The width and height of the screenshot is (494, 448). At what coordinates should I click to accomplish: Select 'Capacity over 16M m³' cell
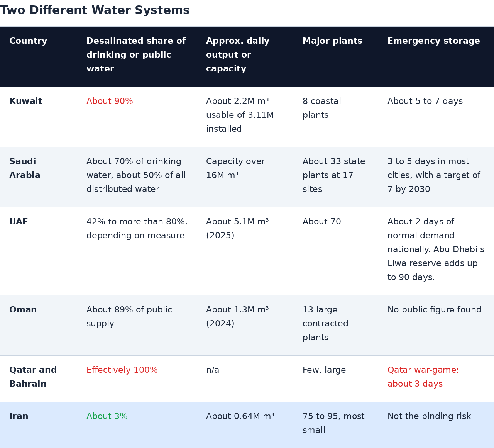pyautogui.click(x=235, y=168)
